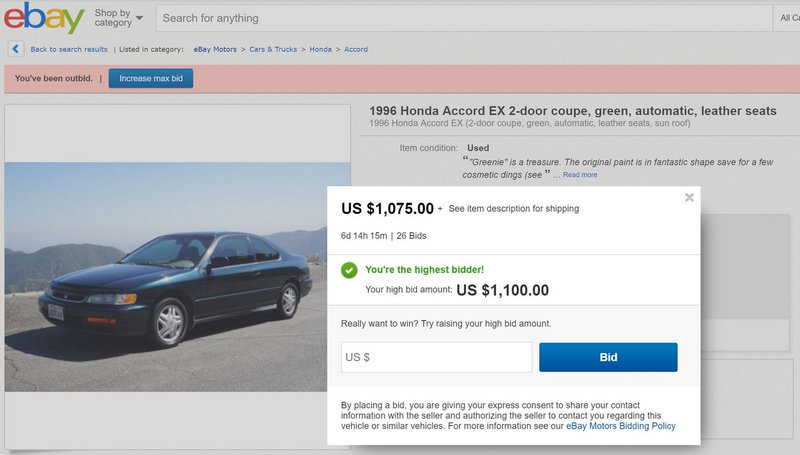The image size is (800, 455).
Task: Go back to search results
Action: click(x=69, y=49)
